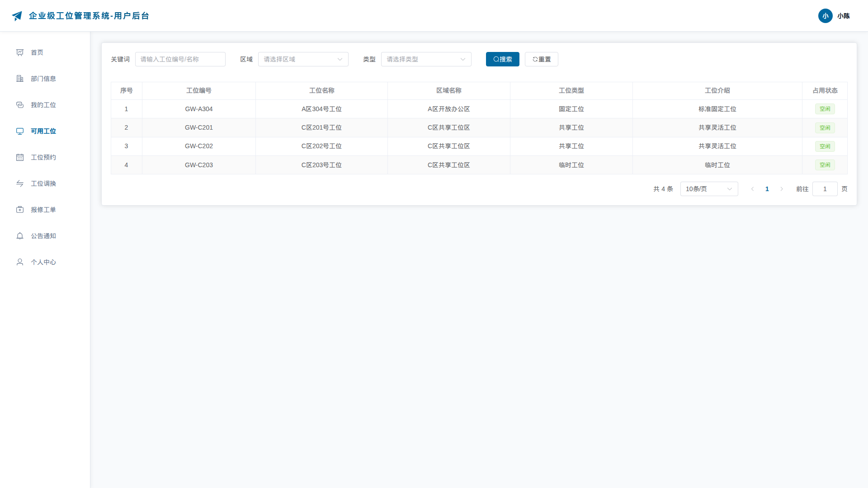Open the 部门信息 menu item
This screenshot has height=488, width=868.
(45, 79)
